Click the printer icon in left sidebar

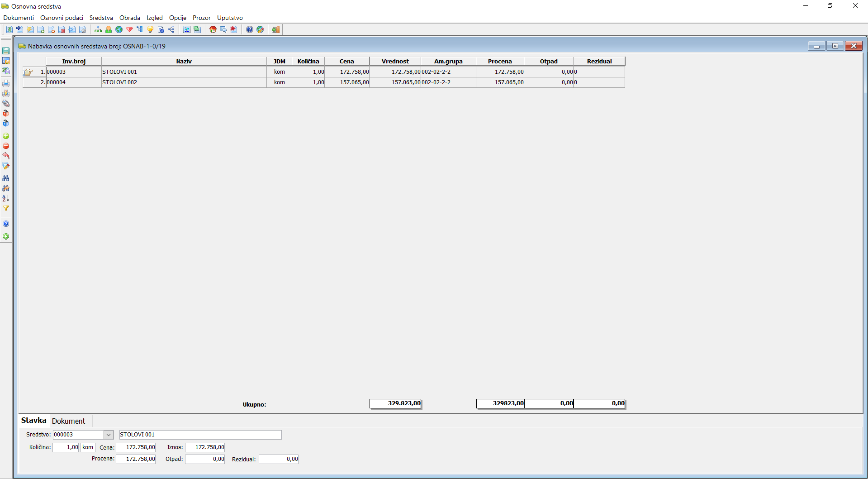[x=6, y=83]
